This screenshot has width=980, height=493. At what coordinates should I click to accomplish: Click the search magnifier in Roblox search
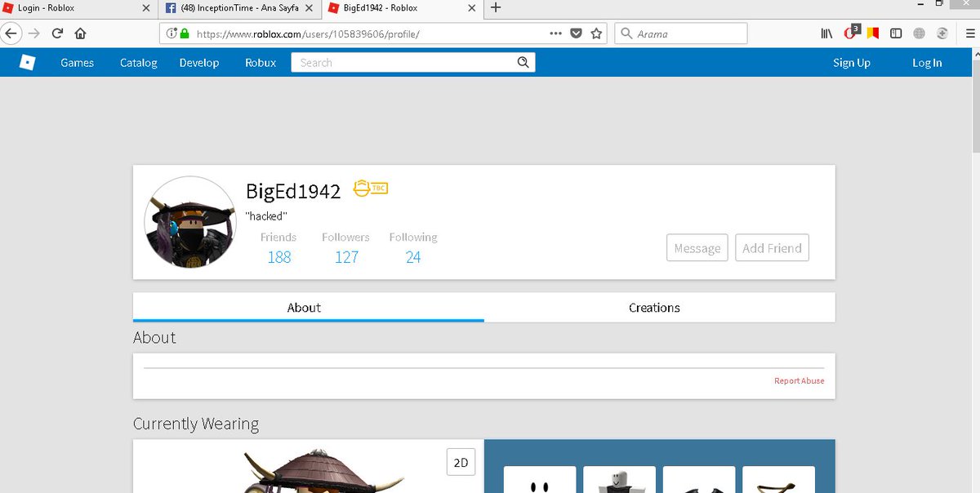[523, 63]
